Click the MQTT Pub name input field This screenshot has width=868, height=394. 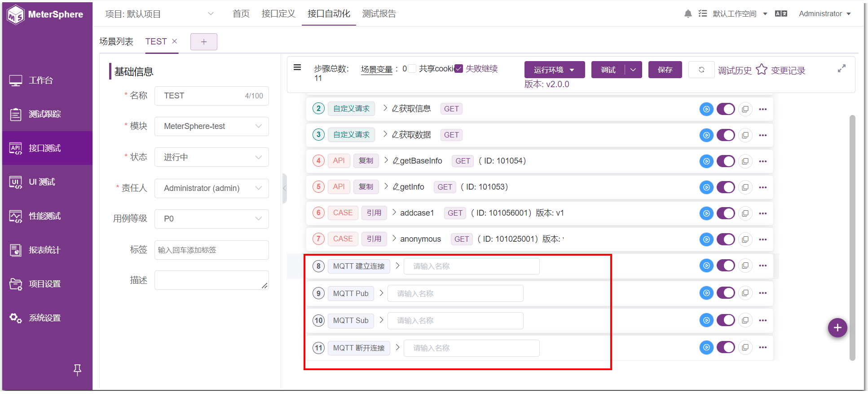pyautogui.click(x=455, y=293)
